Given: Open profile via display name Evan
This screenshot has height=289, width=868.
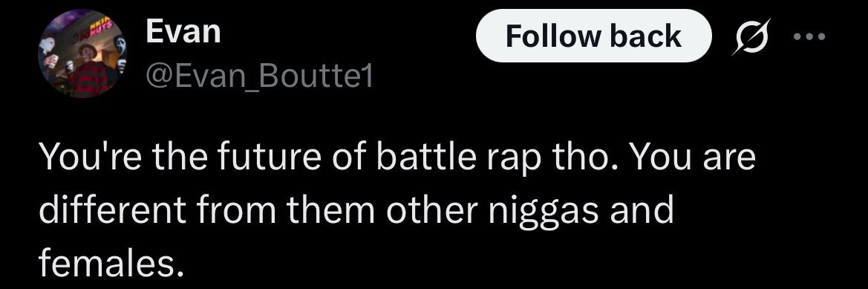Looking at the screenshot, I should (x=183, y=31).
